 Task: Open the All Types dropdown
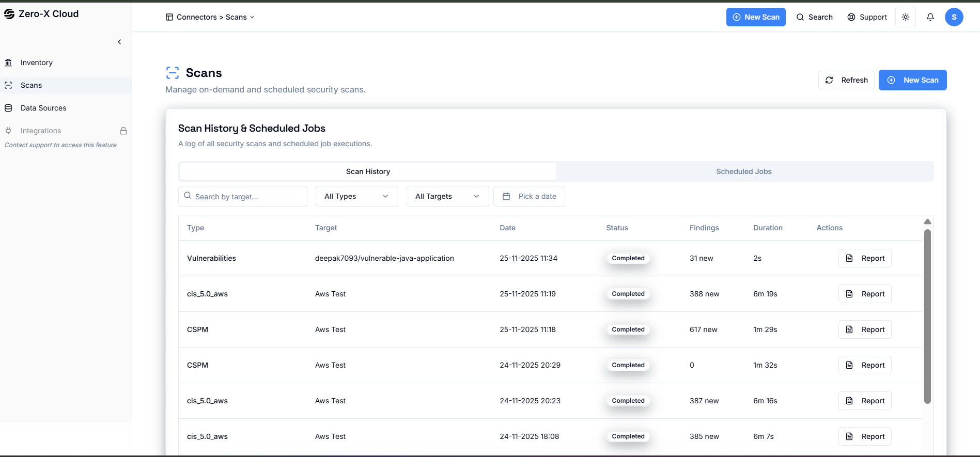(x=357, y=196)
